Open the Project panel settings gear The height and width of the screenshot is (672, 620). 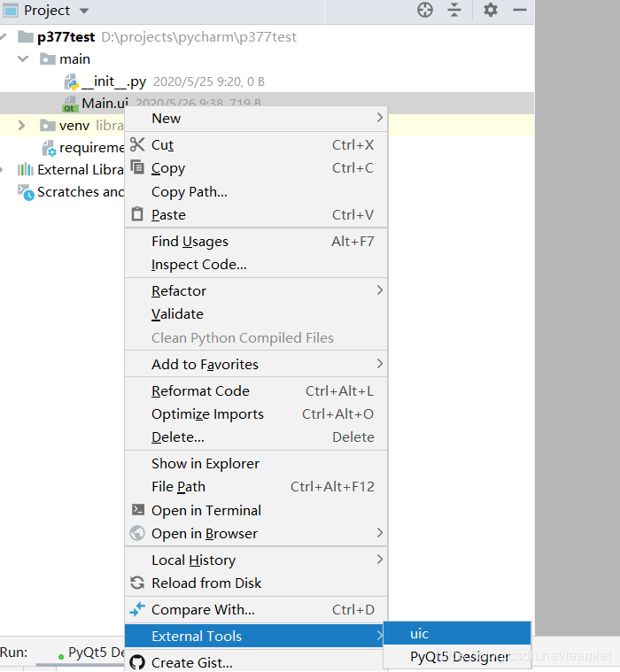tap(490, 10)
